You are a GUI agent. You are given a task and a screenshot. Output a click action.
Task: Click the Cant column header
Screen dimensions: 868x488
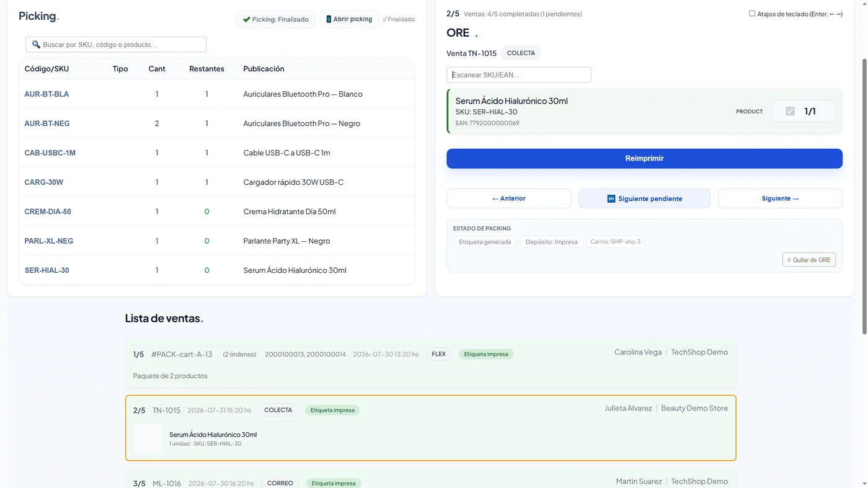[157, 69]
